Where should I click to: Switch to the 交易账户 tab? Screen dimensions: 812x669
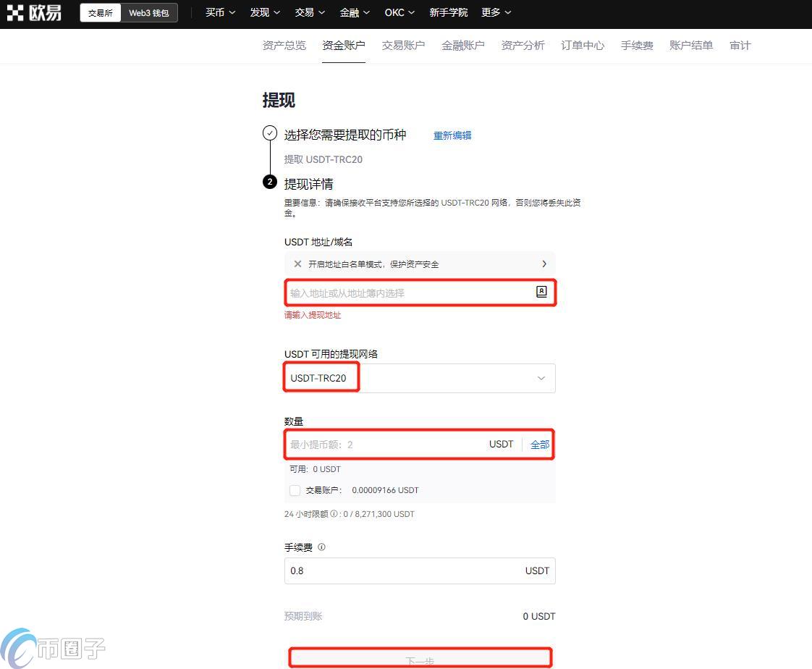click(403, 45)
